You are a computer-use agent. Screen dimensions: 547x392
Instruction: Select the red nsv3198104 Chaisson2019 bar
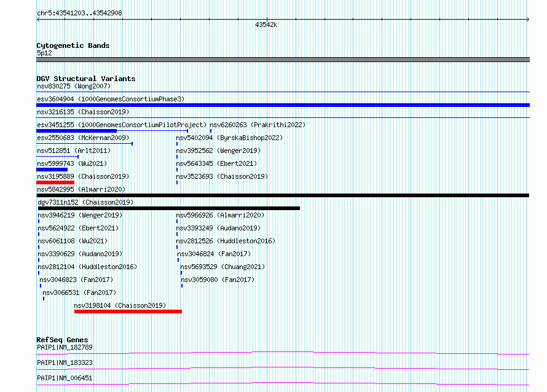point(128,312)
